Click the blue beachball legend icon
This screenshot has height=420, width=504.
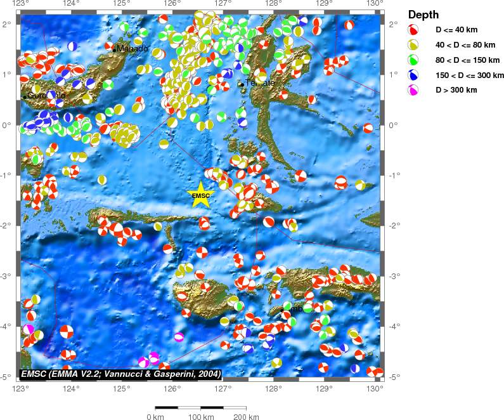[413, 75]
